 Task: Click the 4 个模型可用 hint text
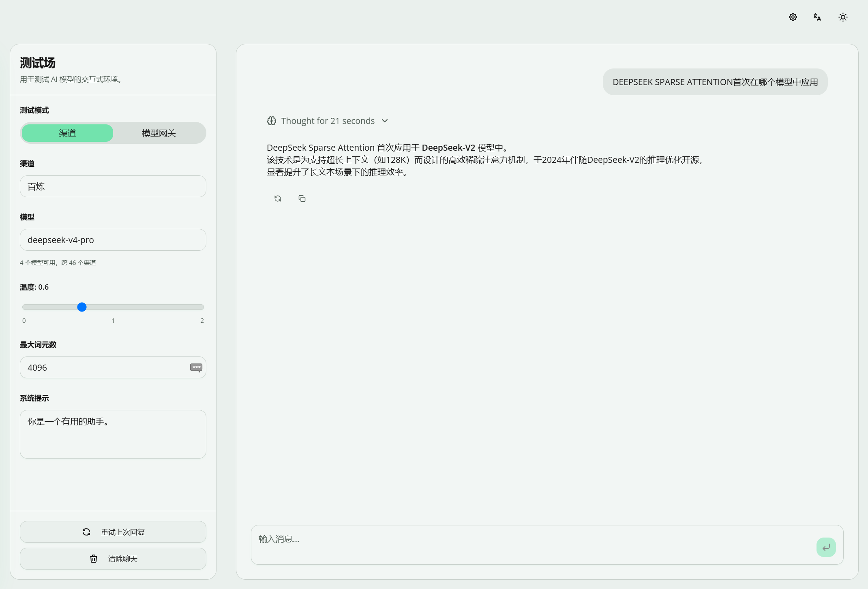coord(58,262)
